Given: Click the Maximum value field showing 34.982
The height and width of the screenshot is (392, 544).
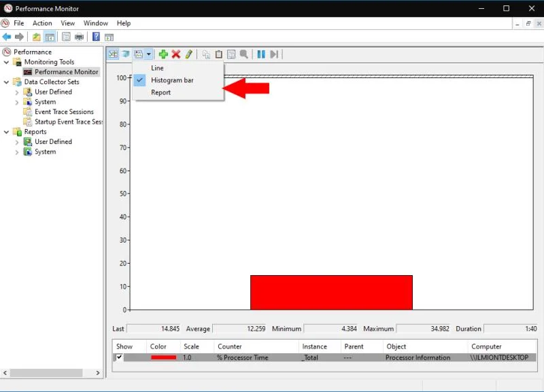Looking at the screenshot, I should tap(423, 329).
